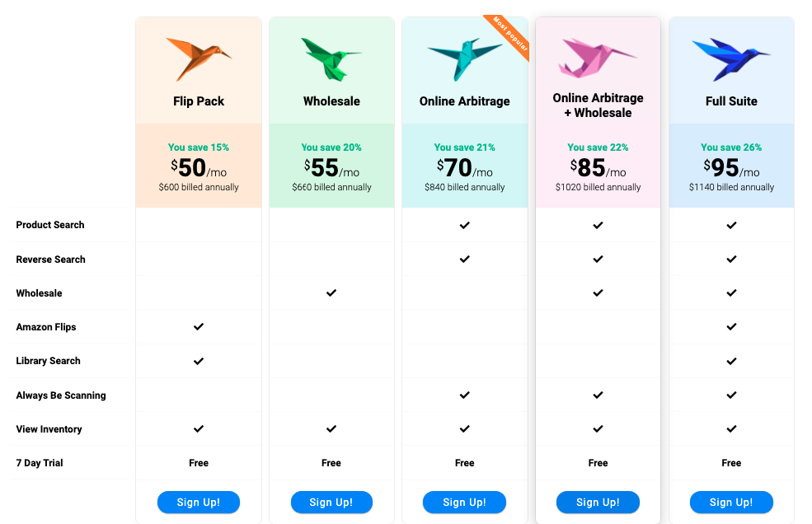Click the blue Full Suite hummingbird icon
This screenshot has height=524, width=812.
[730, 59]
